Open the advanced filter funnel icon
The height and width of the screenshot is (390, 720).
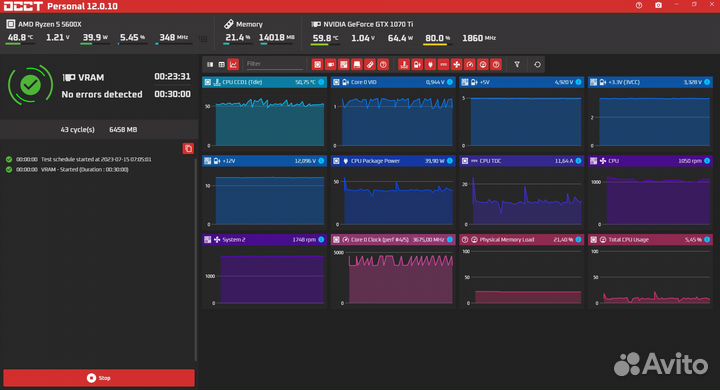click(517, 65)
